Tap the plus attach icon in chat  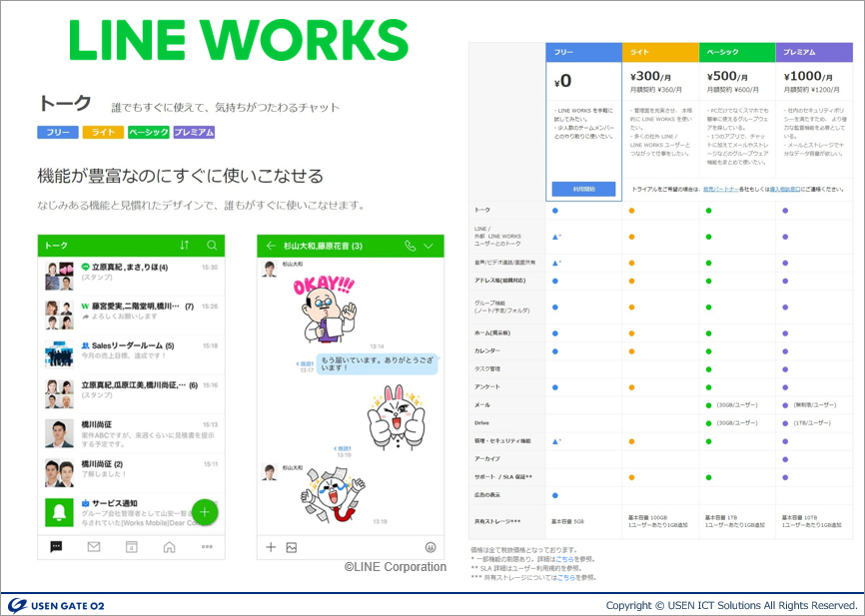tap(271, 547)
